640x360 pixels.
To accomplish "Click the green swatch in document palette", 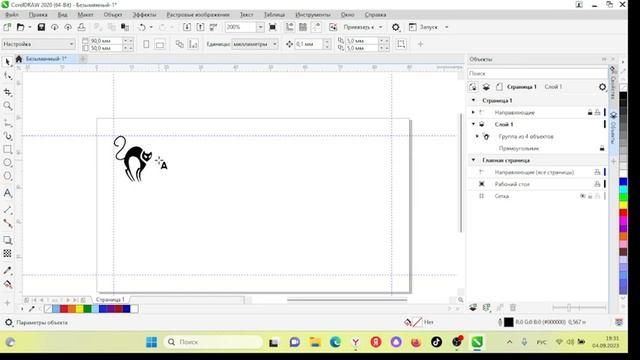I will pyautogui.click(x=87, y=309).
